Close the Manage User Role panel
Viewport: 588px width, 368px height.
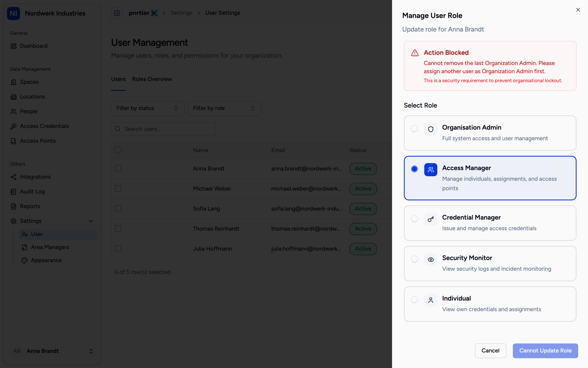(x=578, y=10)
